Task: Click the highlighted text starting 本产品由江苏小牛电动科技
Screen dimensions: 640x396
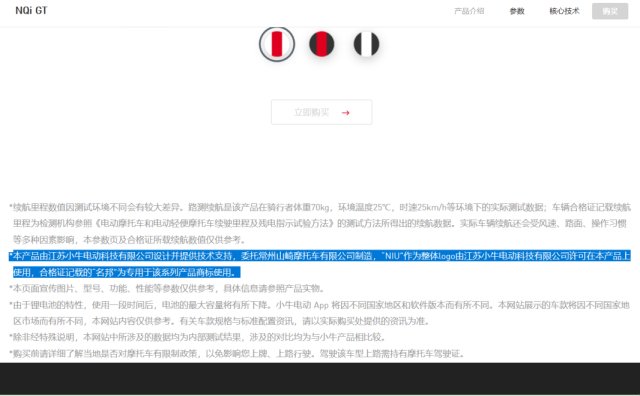Action: 320,264
